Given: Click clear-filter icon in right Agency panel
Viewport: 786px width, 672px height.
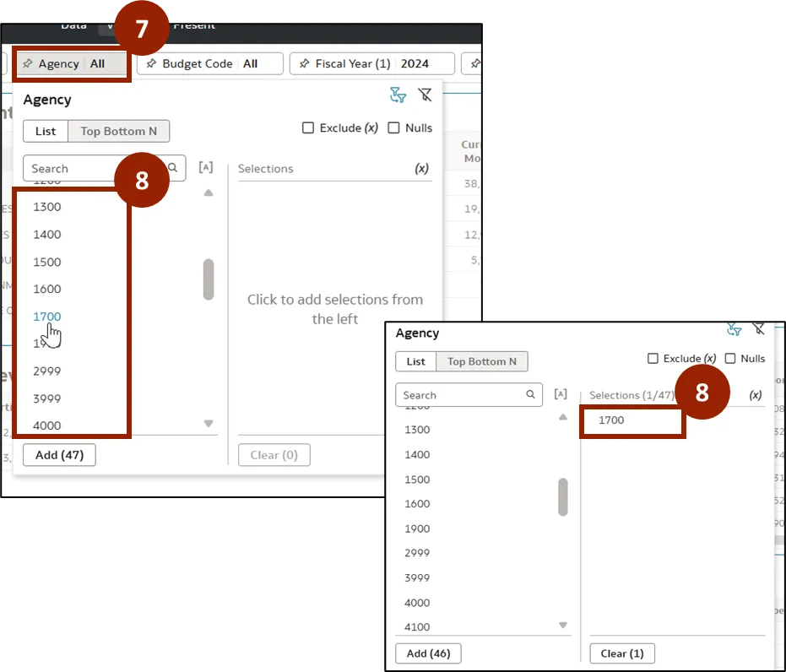Looking at the screenshot, I should click(x=758, y=329).
